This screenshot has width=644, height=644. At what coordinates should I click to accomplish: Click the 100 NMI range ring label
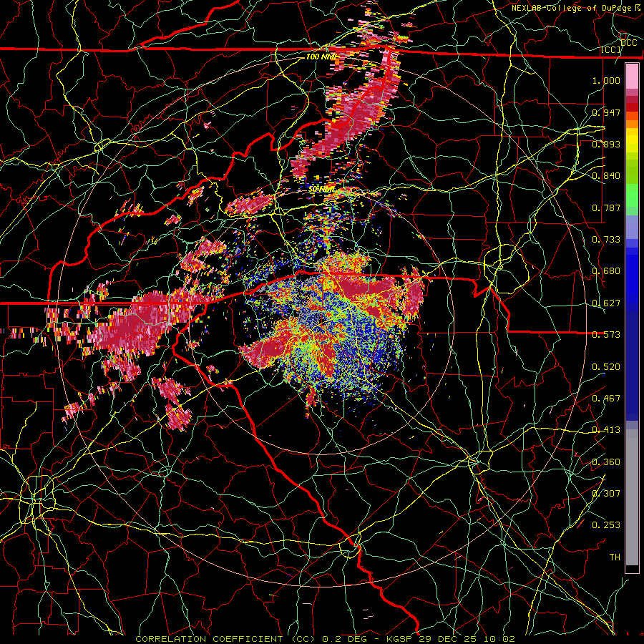point(321,57)
